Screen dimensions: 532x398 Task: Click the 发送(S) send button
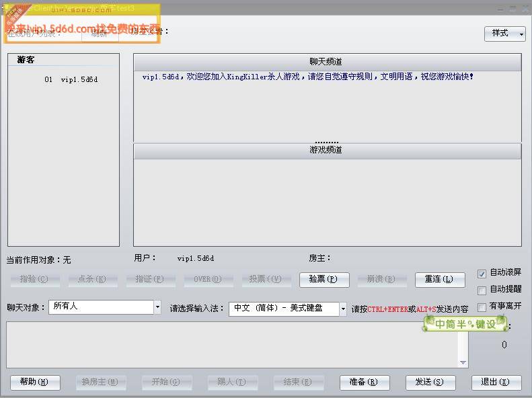pyautogui.click(x=429, y=383)
